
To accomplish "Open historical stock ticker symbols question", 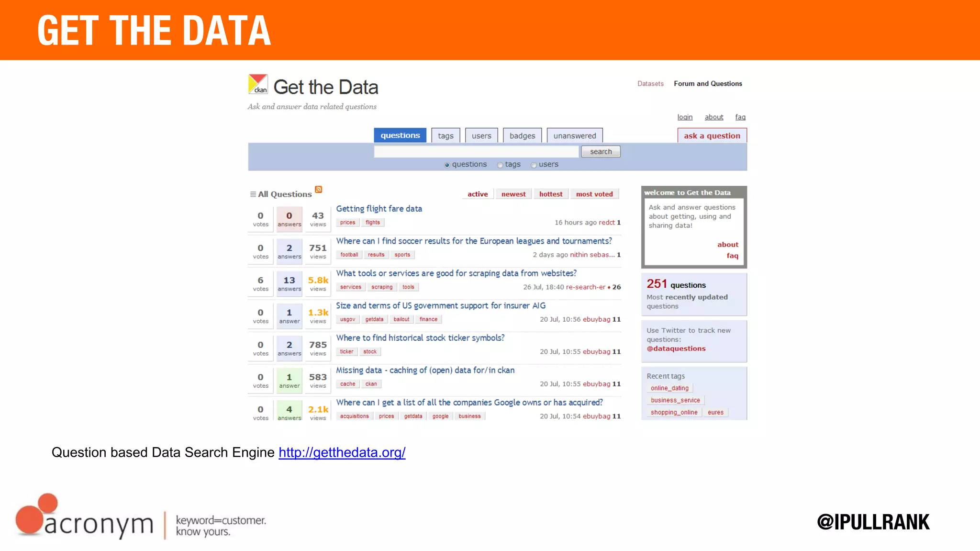I will pos(420,338).
